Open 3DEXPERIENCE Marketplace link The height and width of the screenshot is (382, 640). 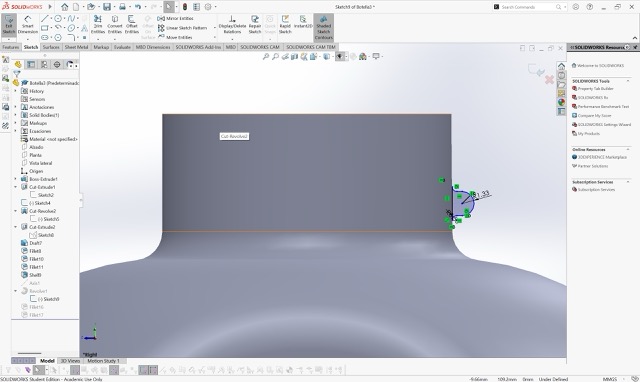coord(602,157)
